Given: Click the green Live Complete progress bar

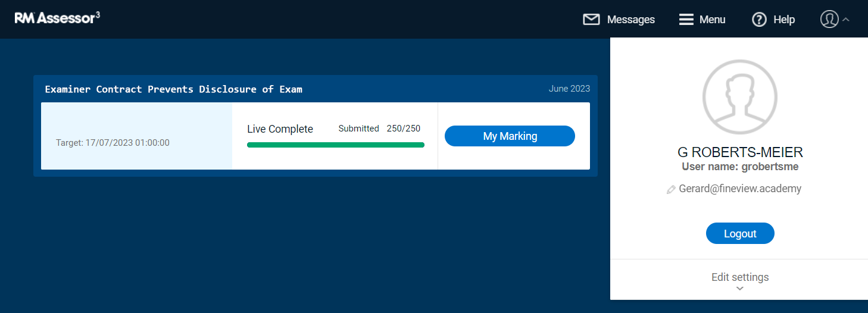Looking at the screenshot, I should point(336,145).
